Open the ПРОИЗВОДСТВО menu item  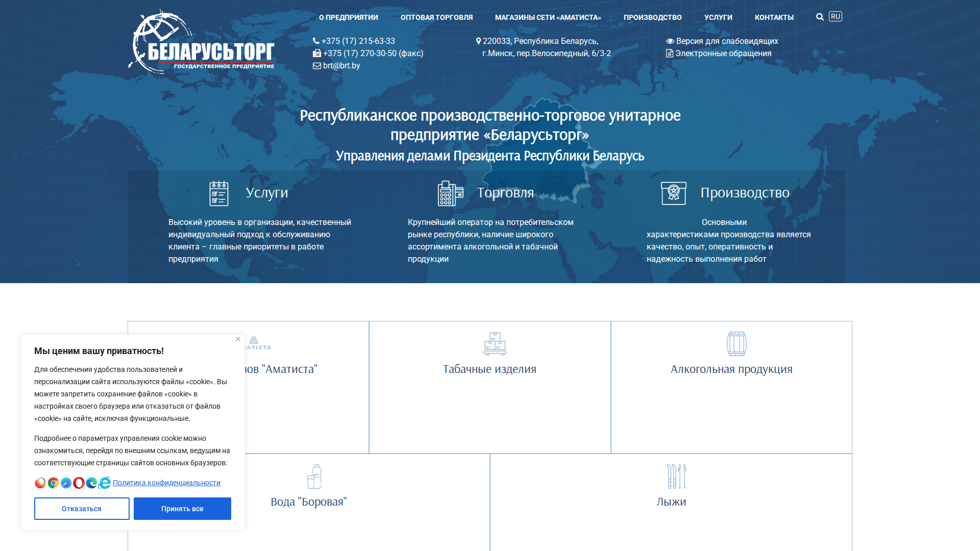pos(653,17)
